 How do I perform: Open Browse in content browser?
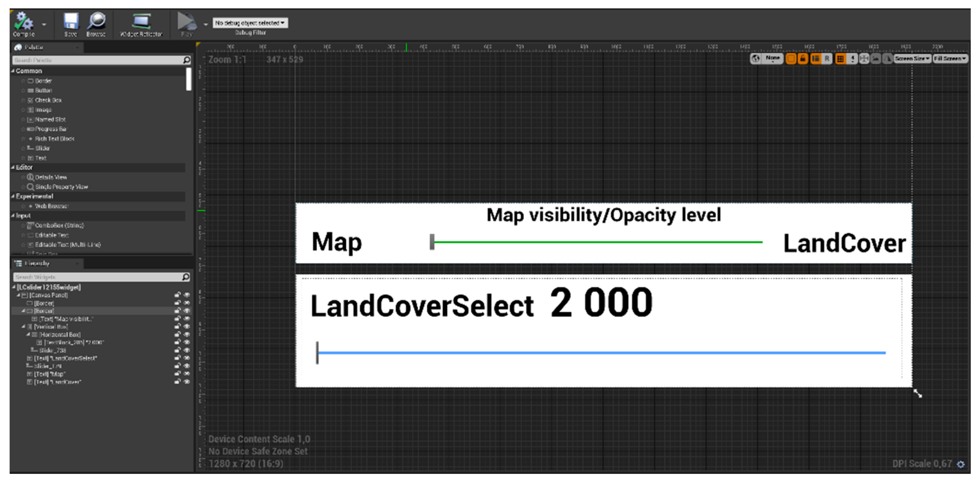click(x=96, y=21)
